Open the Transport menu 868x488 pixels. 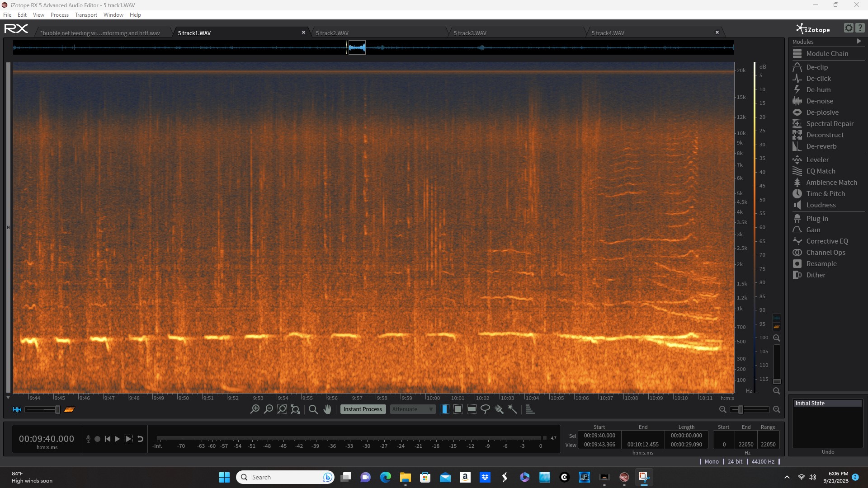[x=86, y=15]
